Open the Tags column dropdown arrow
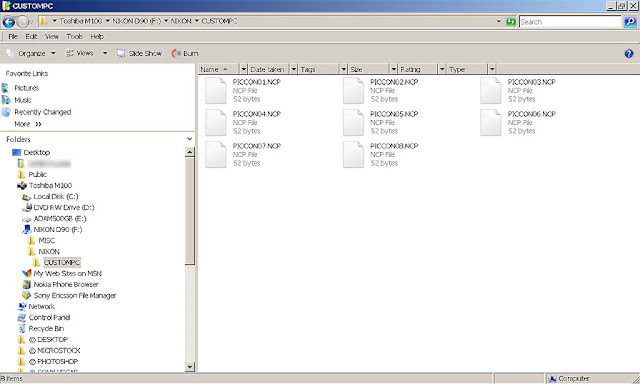 tap(343, 69)
